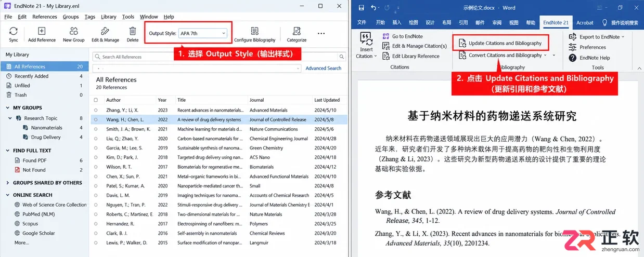Open the Convert Citations and Bibliography dropdown arrow
This screenshot has width=644, height=257.
pos(545,55)
